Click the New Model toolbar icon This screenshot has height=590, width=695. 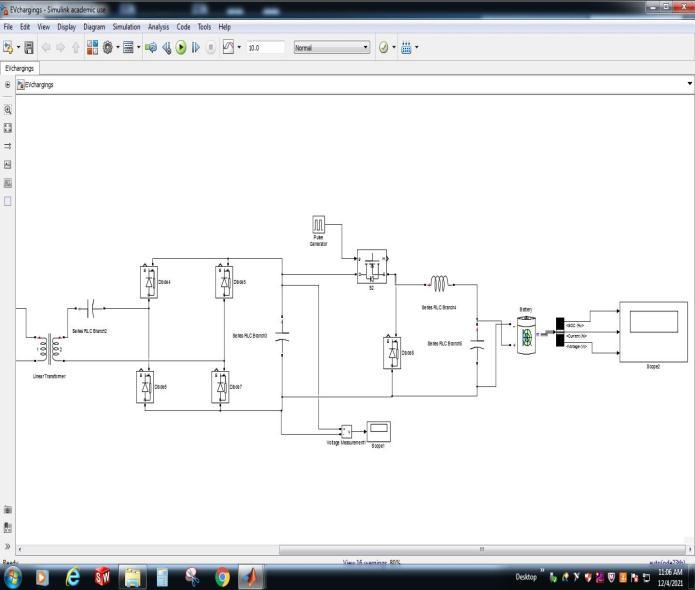(8, 47)
